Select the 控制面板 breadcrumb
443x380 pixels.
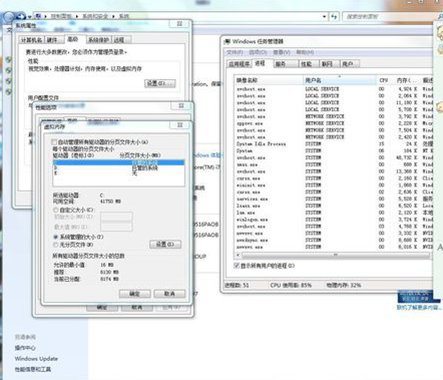[x=61, y=16]
